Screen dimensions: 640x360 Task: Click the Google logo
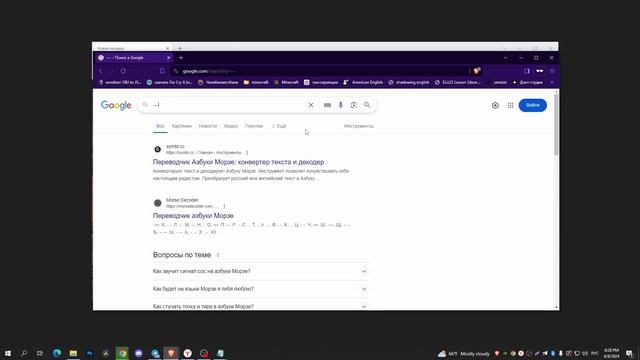point(116,105)
